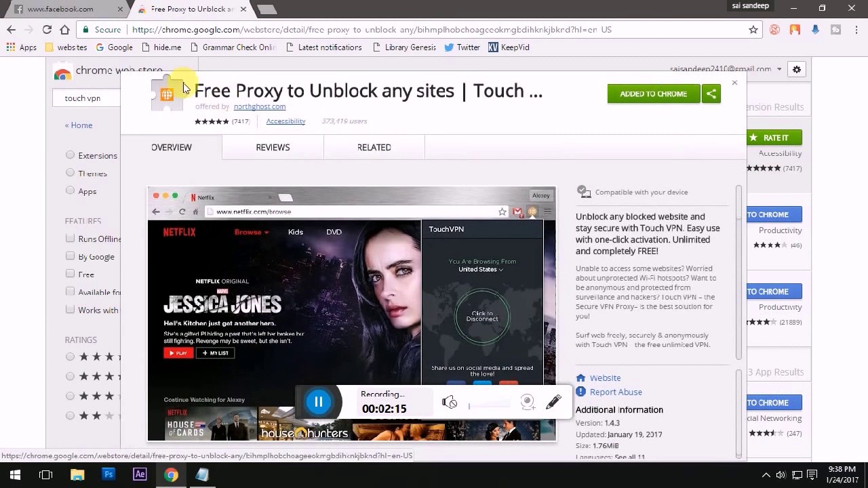This screenshot has height=488, width=868.
Task: Open Task View on the taskbar
Action: [46, 474]
